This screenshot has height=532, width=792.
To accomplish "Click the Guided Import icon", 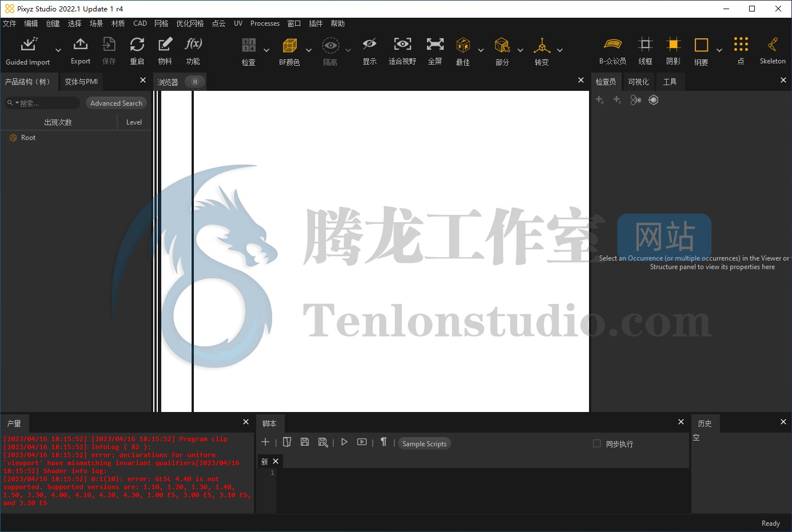I will (x=29, y=45).
